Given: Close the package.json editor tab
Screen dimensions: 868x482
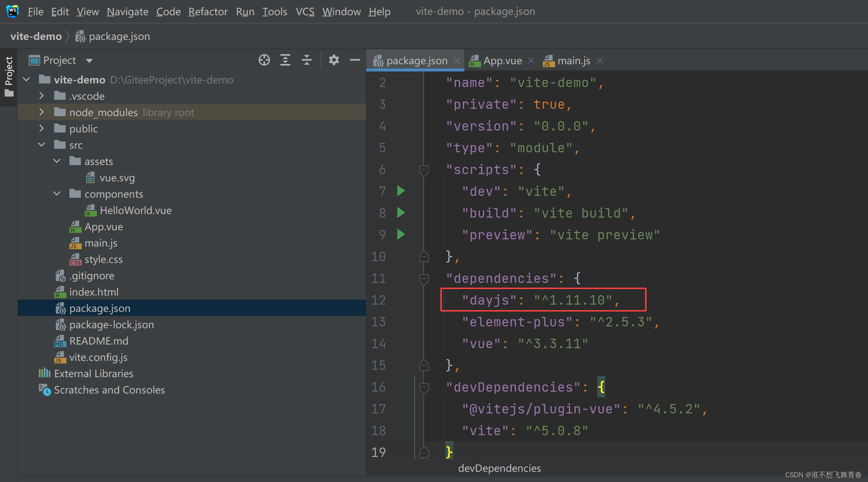Looking at the screenshot, I should tap(457, 61).
